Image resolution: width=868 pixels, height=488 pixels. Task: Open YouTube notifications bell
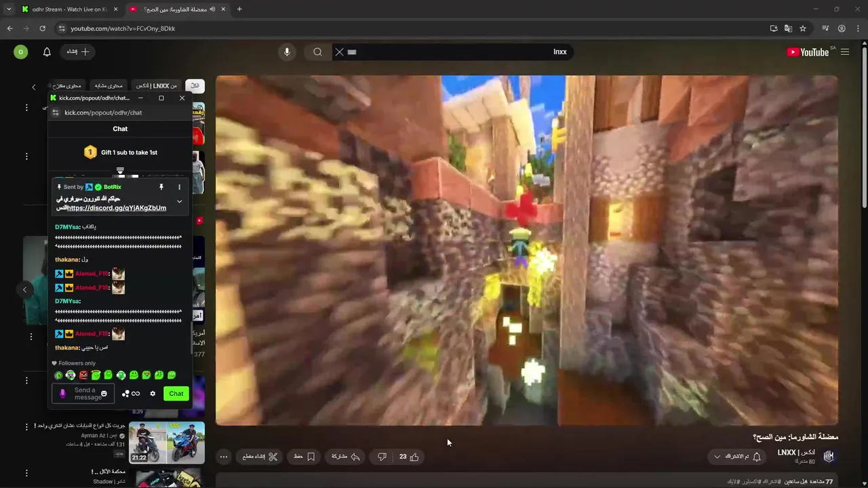click(47, 52)
